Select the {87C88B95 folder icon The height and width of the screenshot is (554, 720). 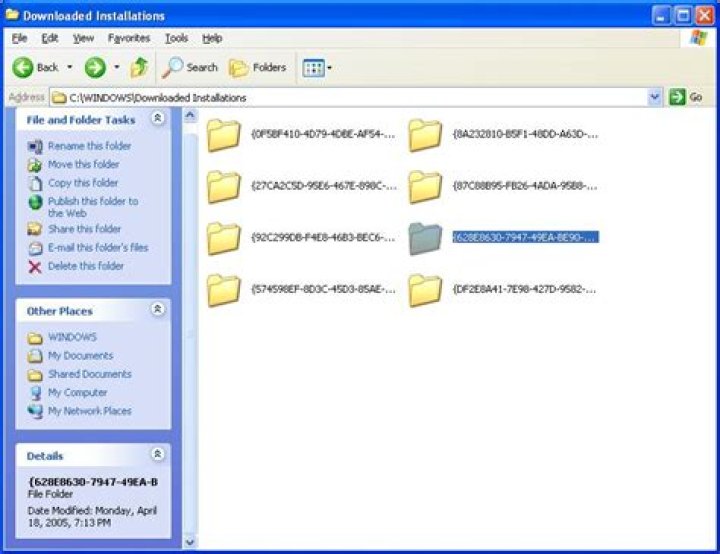click(425, 187)
